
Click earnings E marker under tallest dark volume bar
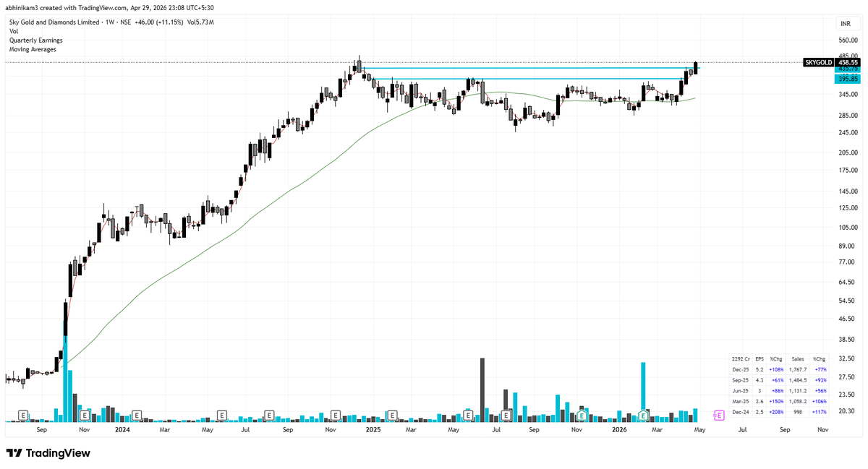pos(469,416)
